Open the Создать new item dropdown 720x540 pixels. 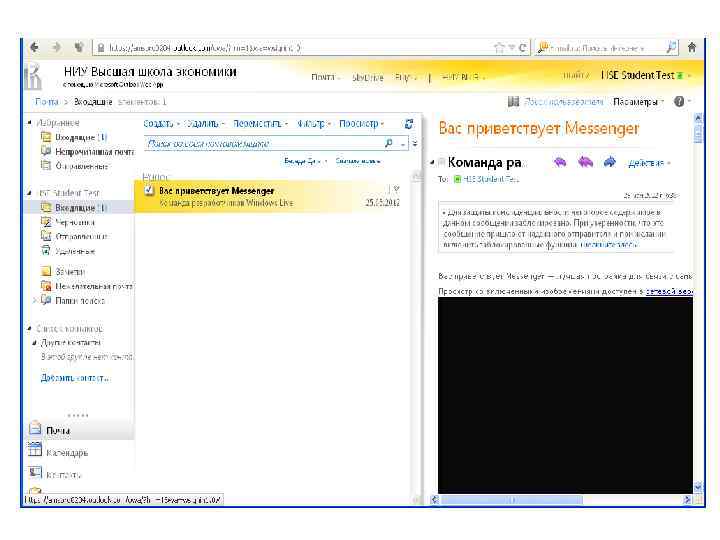pyautogui.click(x=162, y=124)
